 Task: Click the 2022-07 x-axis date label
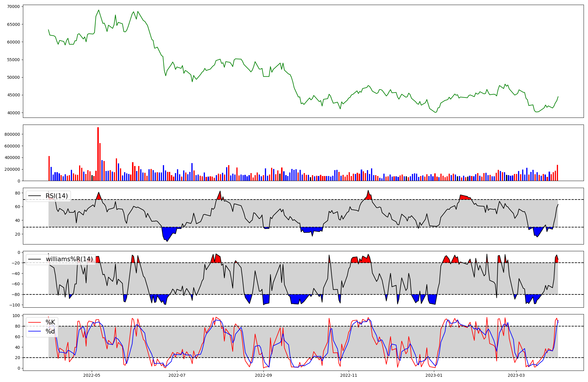tap(177, 375)
